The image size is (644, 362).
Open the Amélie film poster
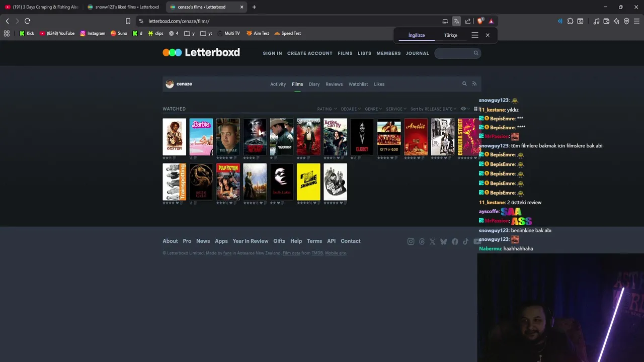[x=416, y=137]
